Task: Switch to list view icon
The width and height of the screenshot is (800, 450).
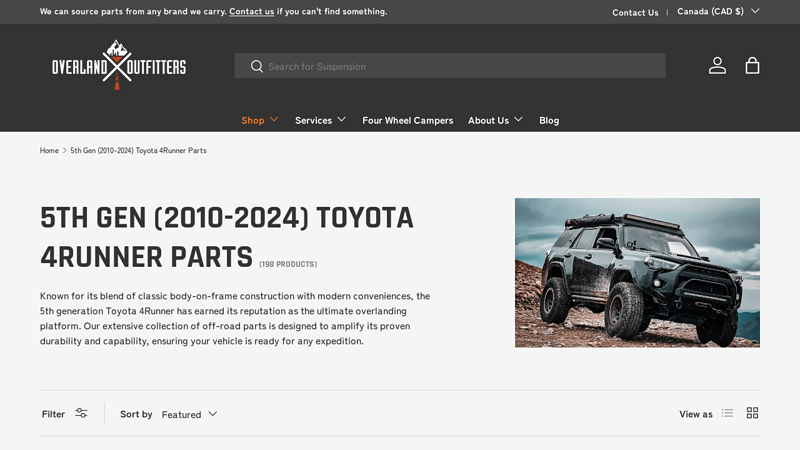Action: 727,413
